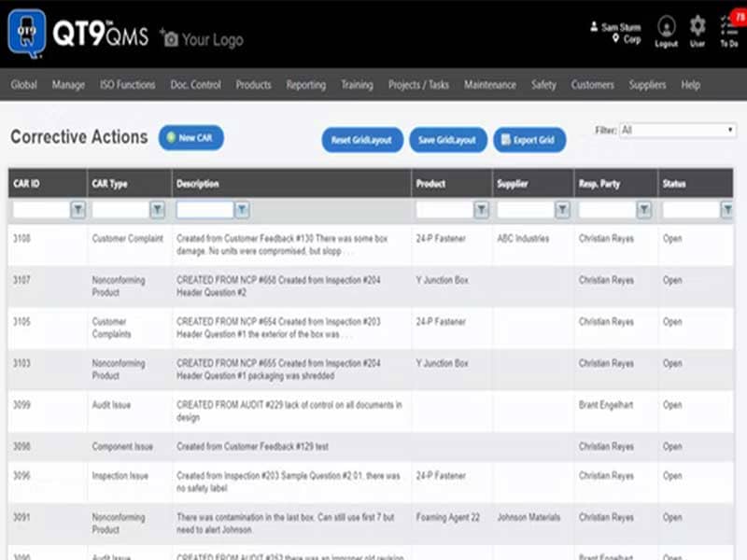
Task: Sort by the Supplier column header
Action: click(x=533, y=183)
